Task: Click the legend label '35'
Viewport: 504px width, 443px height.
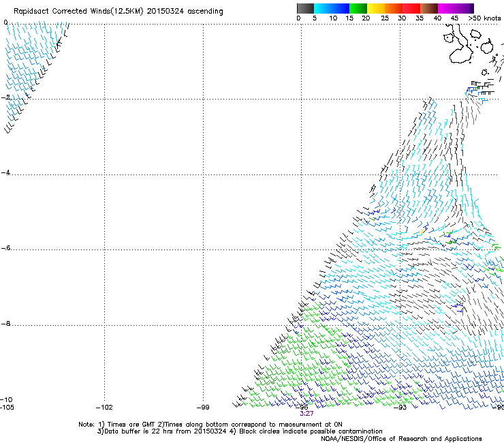Action: click(x=420, y=18)
